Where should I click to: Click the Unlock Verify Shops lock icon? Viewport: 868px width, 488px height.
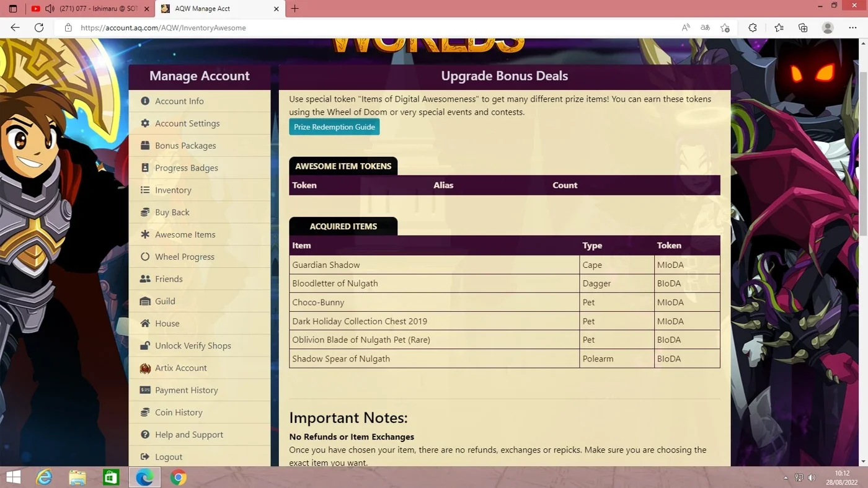[x=145, y=345]
